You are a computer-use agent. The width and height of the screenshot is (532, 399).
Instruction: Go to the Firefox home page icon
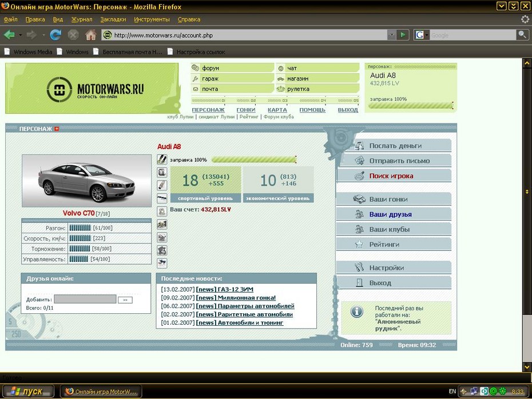90,34
